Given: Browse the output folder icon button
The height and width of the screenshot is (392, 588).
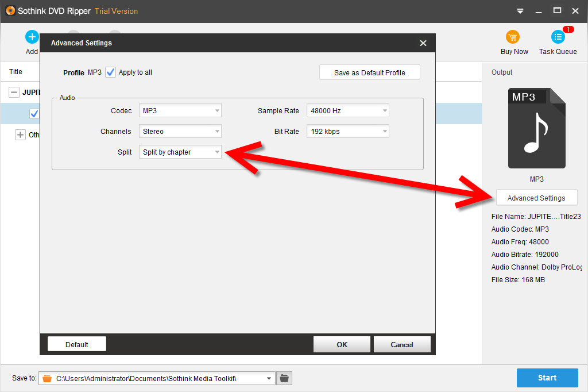Looking at the screenshot, I should 284,378.
